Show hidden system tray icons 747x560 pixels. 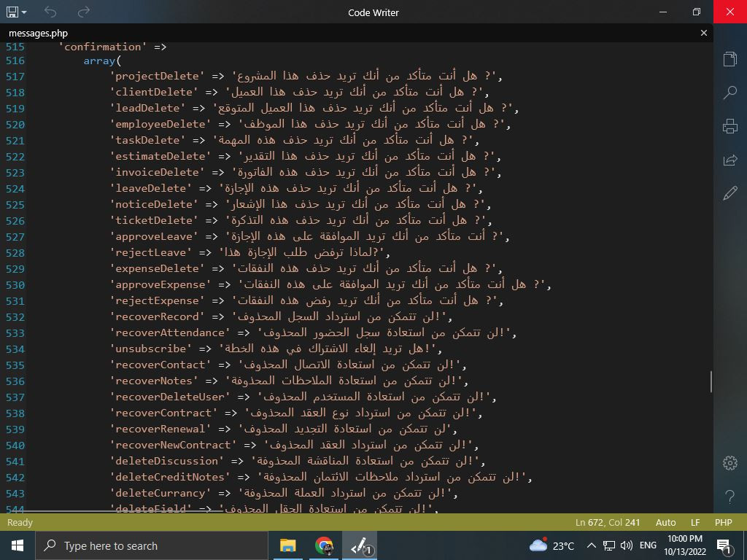tap(591, 545)
